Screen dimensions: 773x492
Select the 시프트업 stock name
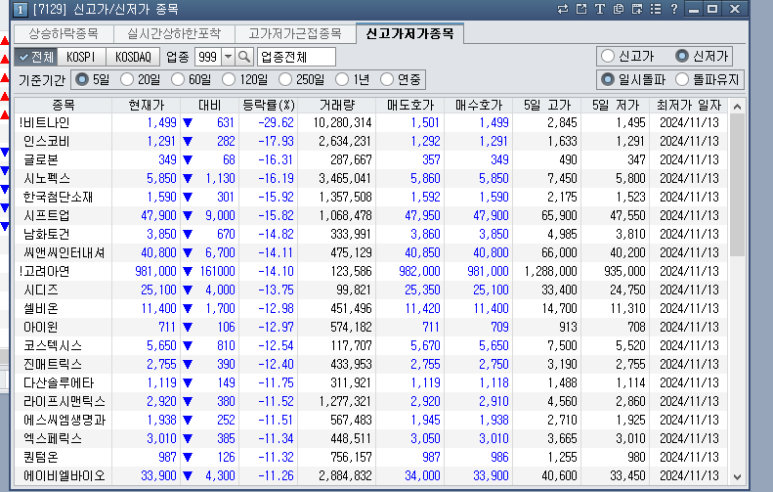[x=46, y=215]
